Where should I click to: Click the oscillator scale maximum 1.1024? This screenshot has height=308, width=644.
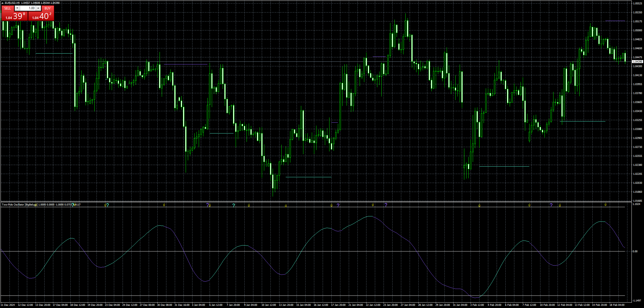pyautogui.click(x=636, y=204)
